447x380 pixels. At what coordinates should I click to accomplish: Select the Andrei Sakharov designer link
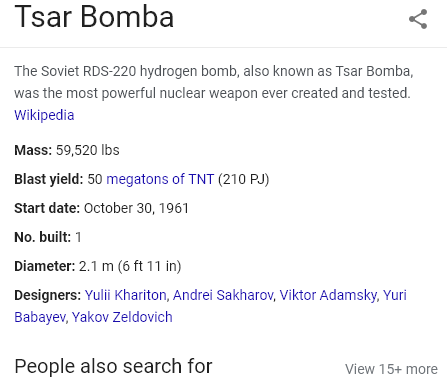click(223, 295)
